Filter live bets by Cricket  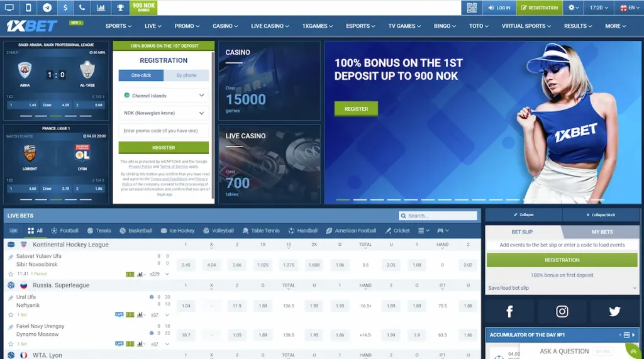click(397, 231)
